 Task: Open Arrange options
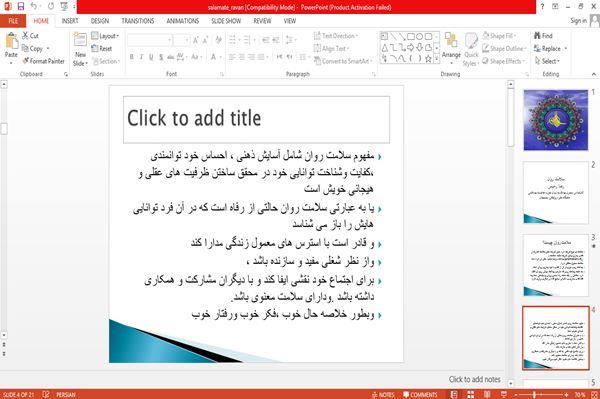(x=451, y=47)
